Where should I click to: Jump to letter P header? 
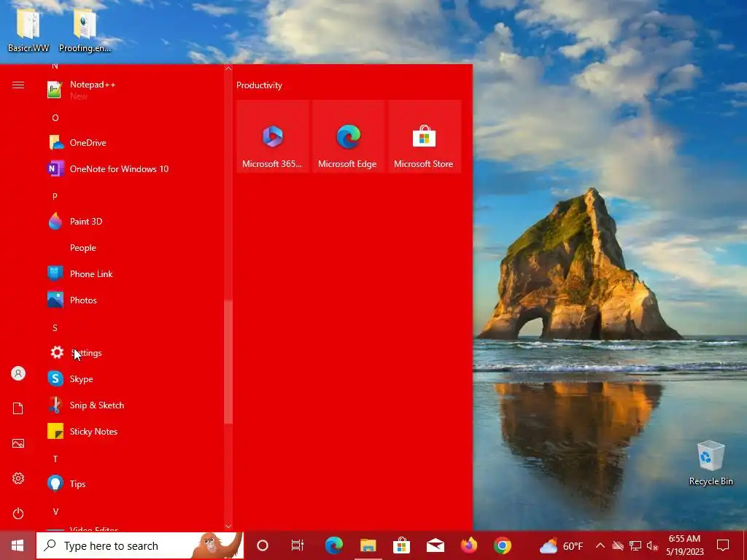click(x=55, y=196)
